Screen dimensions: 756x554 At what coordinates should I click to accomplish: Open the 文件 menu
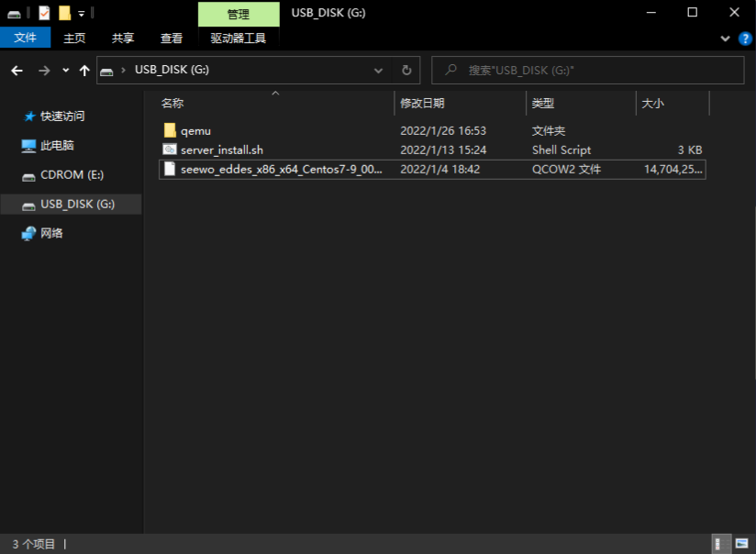point(25,38)
